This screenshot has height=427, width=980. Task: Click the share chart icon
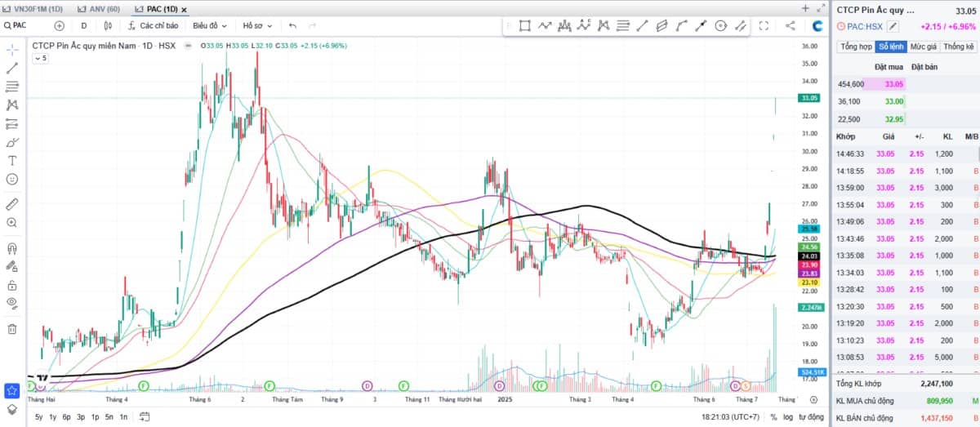(790, 26)
